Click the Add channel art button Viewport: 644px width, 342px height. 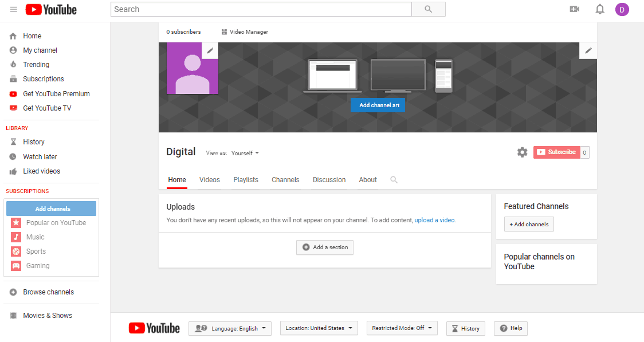coord(378,105)
